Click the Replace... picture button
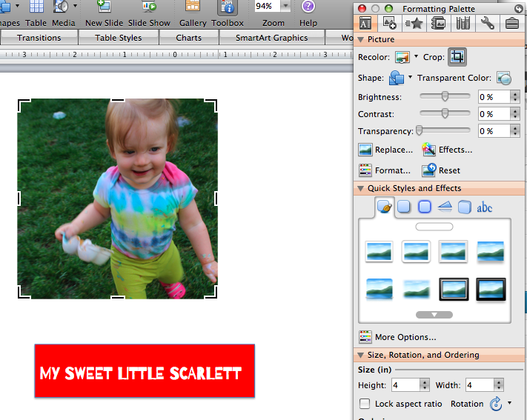Screen dimensions: 527x420 point(385,150)
